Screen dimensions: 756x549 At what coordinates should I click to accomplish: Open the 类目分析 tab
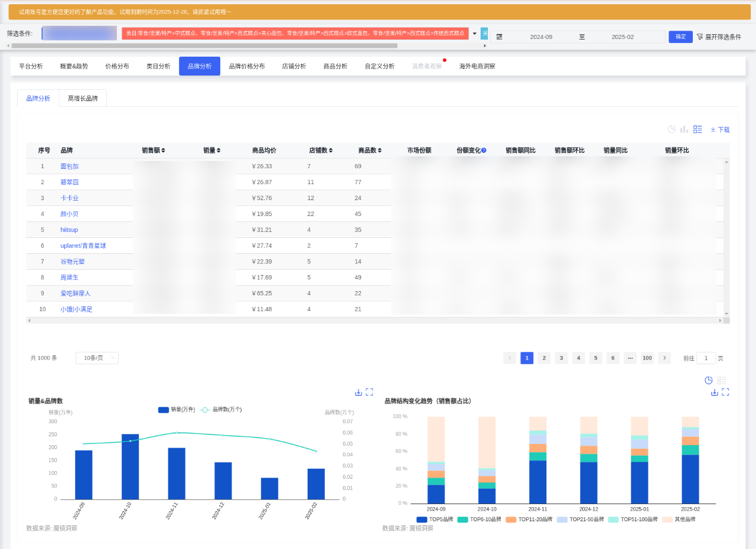point(158,66)
